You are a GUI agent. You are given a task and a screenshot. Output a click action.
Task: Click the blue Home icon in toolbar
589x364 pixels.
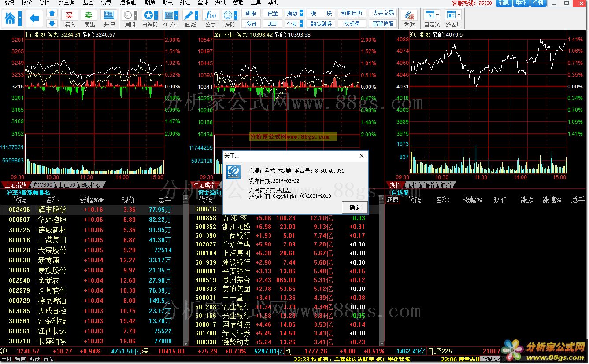[x=10, y=18]
